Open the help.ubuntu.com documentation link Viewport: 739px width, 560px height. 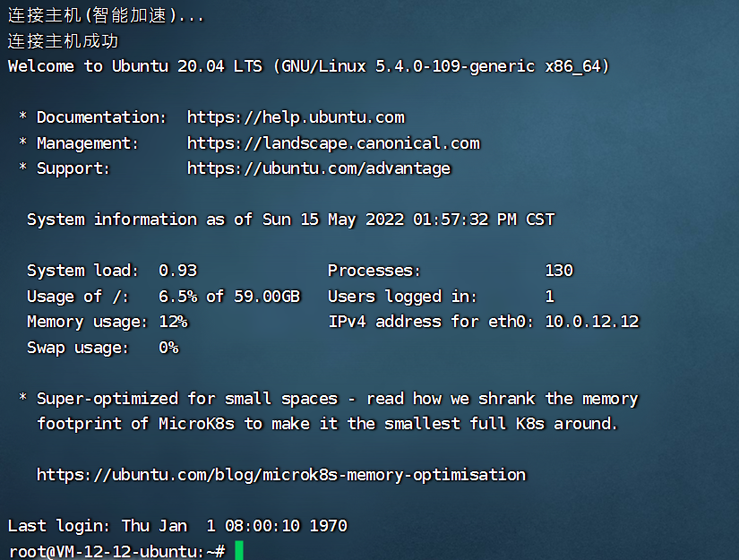(296, 117)
